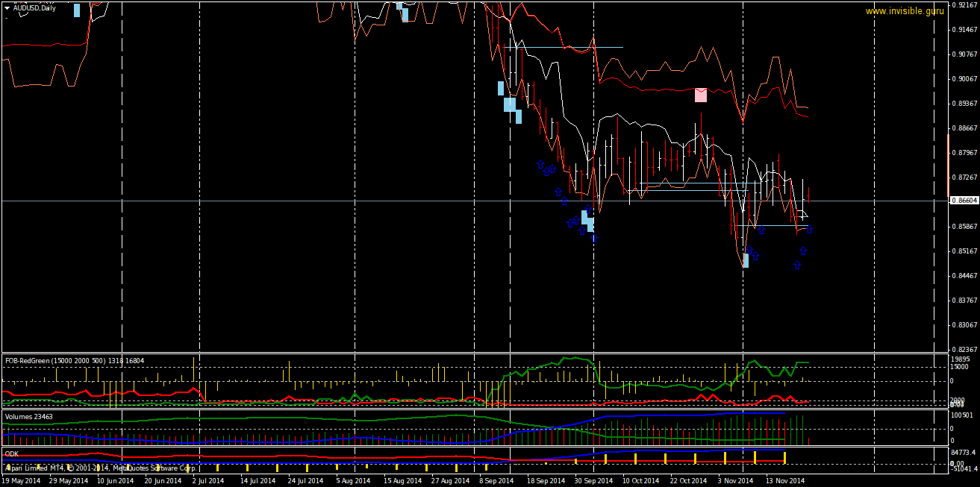This screenshot has width=980, height=487.
Task: Open the chart menu triangle beside AUDUSD,Daily
Action: 7,7
